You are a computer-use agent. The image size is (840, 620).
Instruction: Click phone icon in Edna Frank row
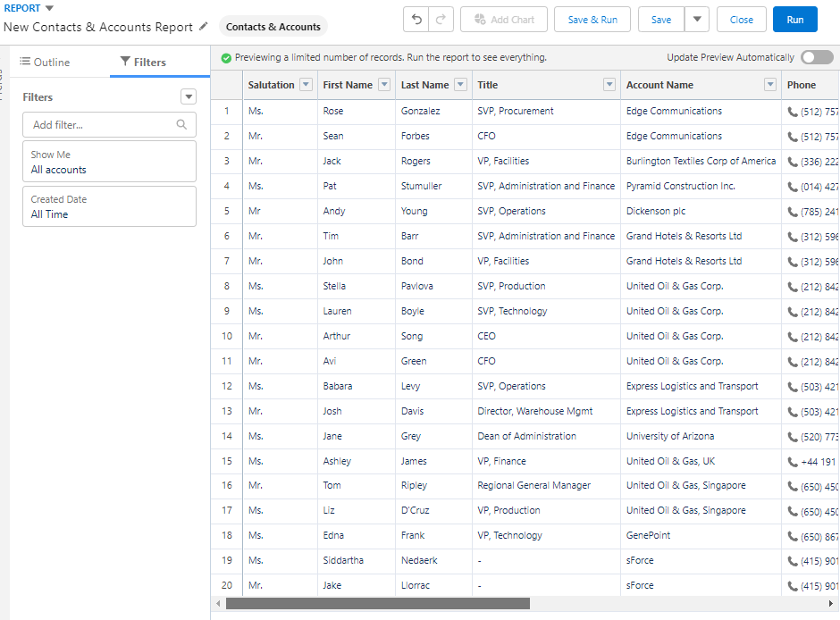coord(793,536)
